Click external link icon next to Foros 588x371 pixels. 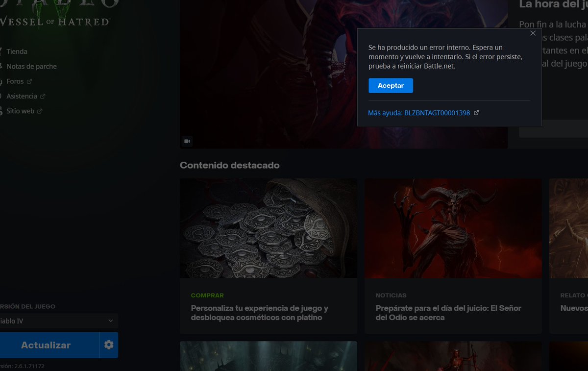pyautogui.click(x=29, y=81)
